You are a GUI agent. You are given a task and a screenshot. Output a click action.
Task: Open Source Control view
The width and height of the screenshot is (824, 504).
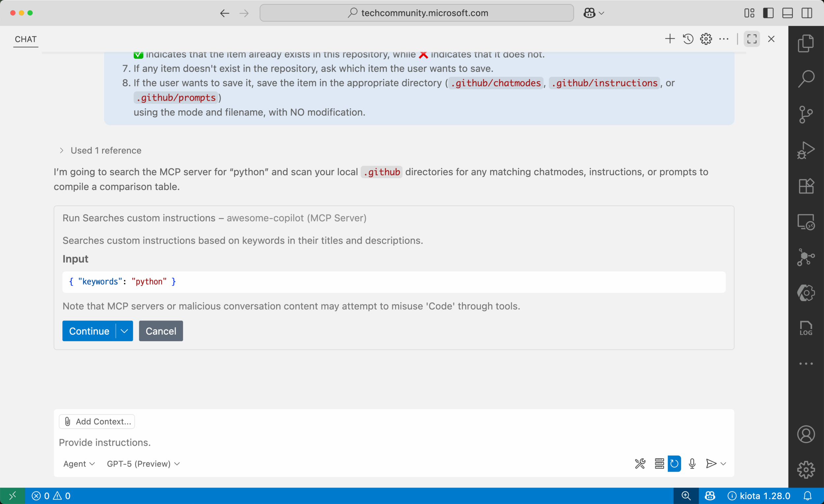(x=806, y=115)
